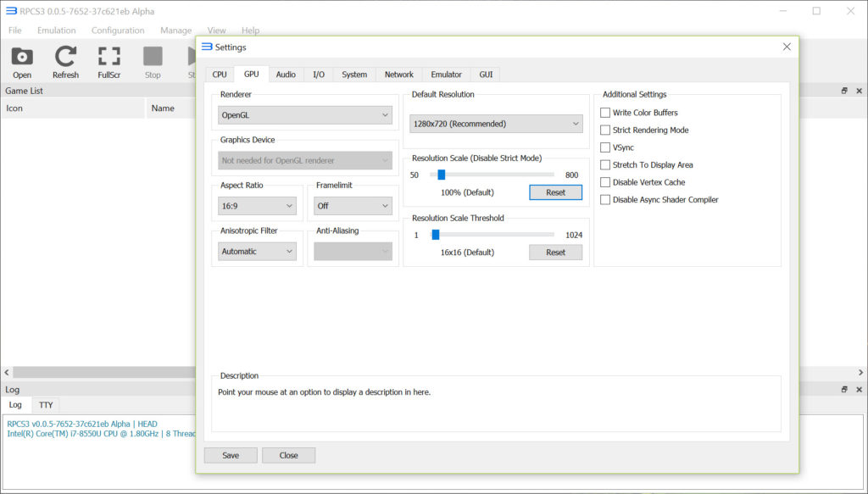Screen dimensions: 868x494
Task: Click the "100% (Default)" scale value
Action: [x=467, y=192]
